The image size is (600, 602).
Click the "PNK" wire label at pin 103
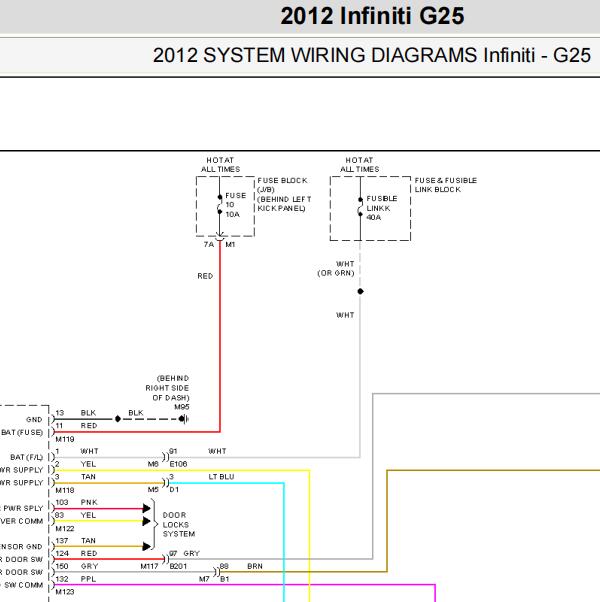click(89, 502)
